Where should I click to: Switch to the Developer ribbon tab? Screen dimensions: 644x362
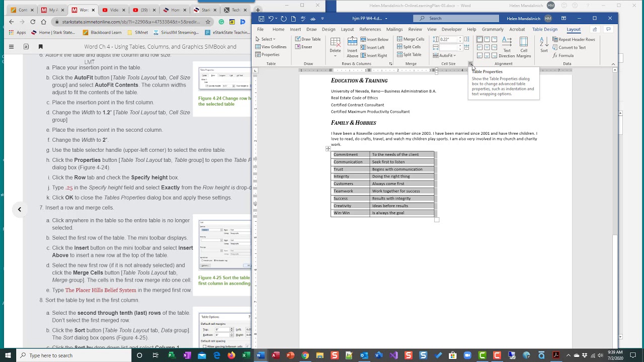pos(451,29)
